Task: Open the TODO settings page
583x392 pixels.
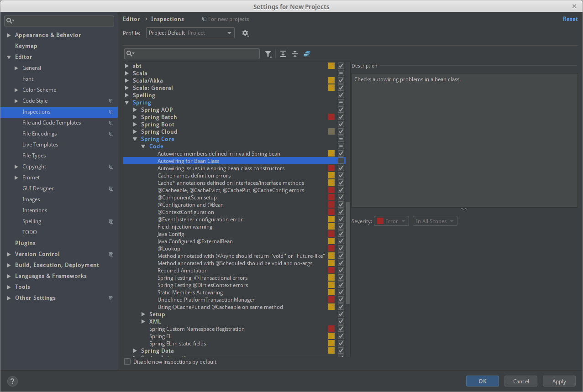Action: (x=30, y=232)
